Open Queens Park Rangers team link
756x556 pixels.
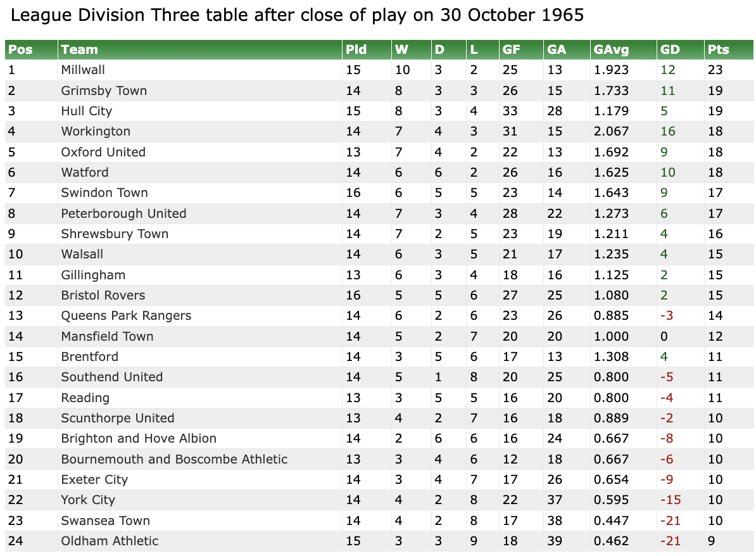(126, 315)
